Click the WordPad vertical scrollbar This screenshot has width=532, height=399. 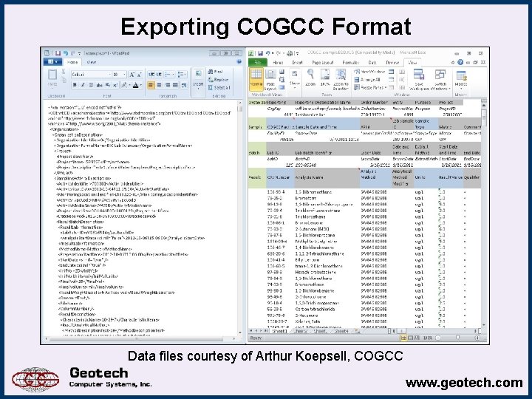[240, 218]
